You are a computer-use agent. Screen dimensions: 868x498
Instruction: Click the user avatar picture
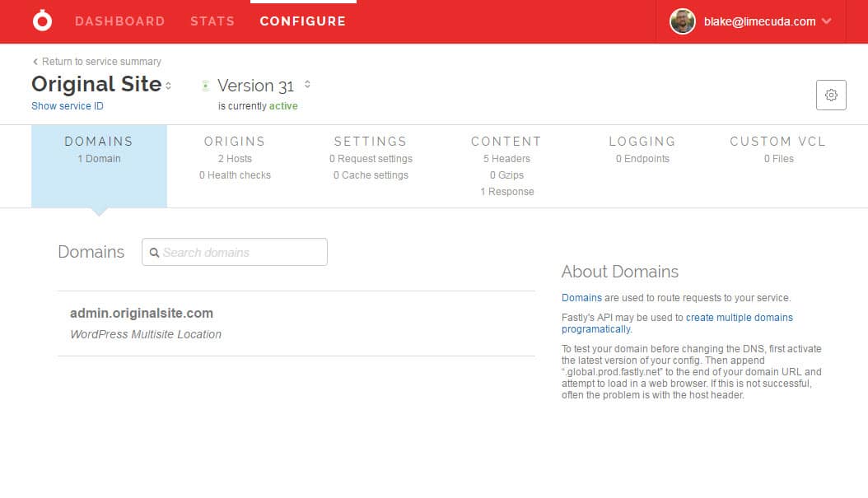click(682, 21)
